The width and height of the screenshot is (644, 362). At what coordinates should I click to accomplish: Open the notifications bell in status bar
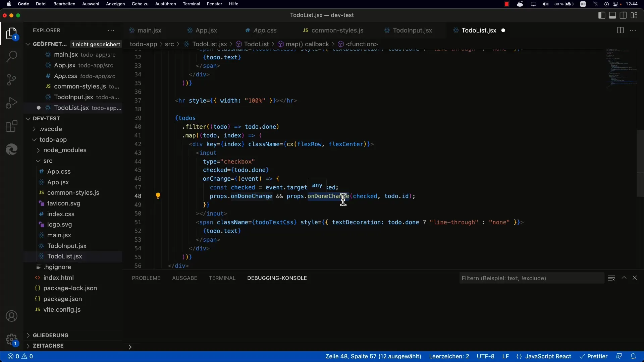point(633,356)
